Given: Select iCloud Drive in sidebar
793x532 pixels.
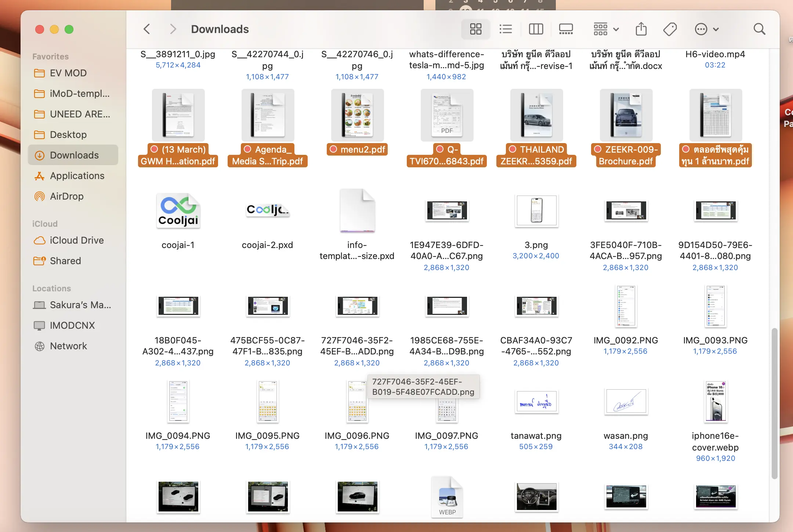Looking at the screenshot, I should [x=76, y=240].
